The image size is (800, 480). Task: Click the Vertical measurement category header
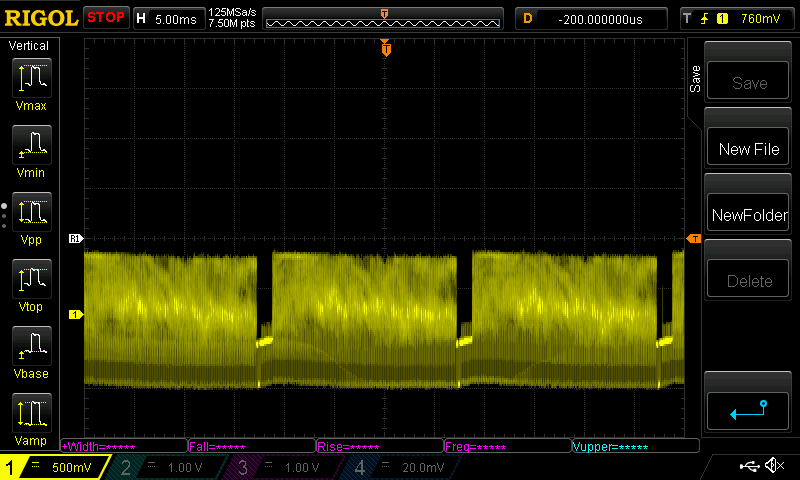29,45
